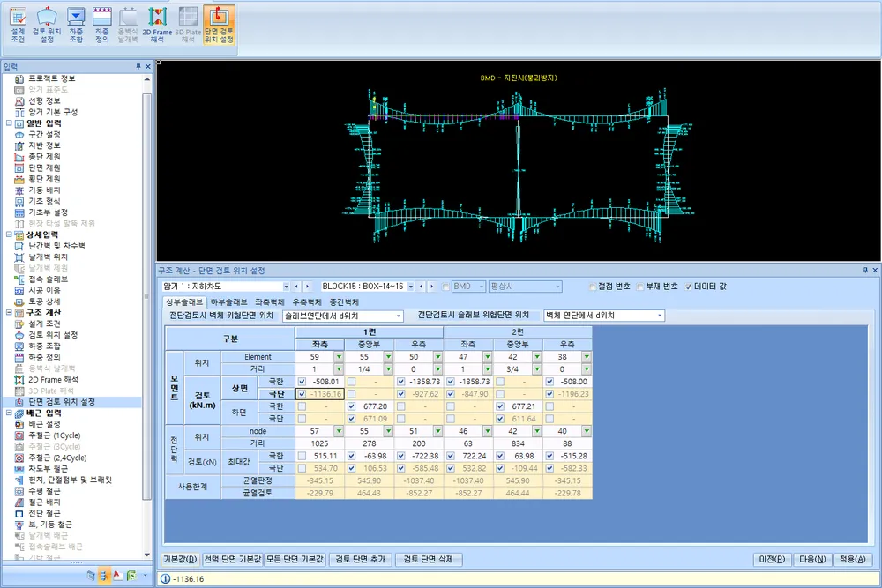Open 난간벽 및 차수벽 tree item

tap(56, 246)
